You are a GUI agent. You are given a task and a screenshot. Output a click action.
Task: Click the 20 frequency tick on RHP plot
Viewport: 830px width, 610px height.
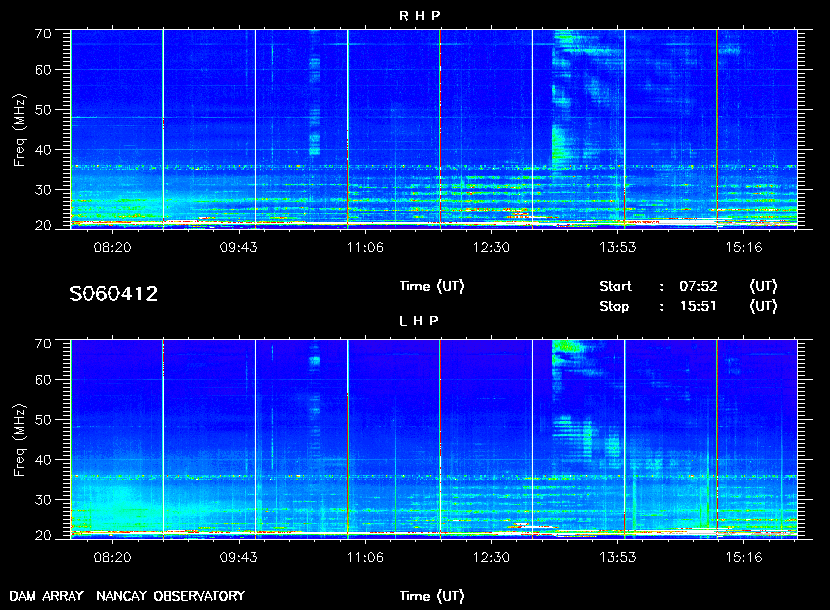tap(43, 225)
